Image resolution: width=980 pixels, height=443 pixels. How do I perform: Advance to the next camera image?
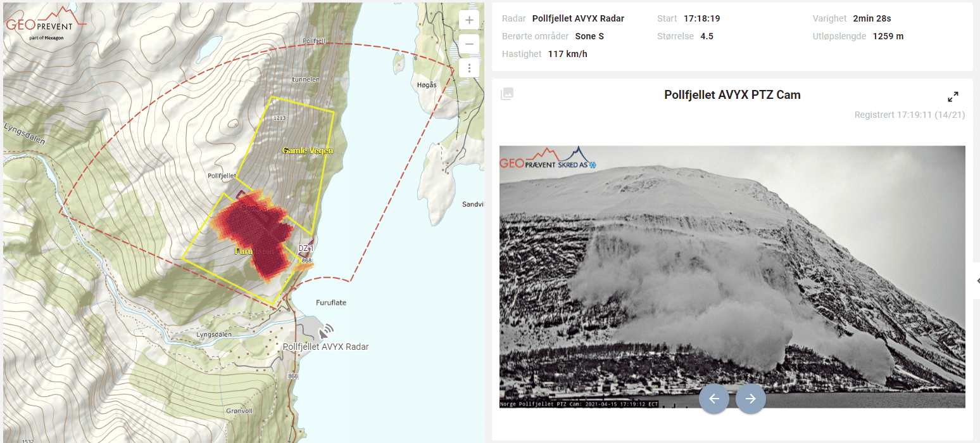tap(751, 399)
